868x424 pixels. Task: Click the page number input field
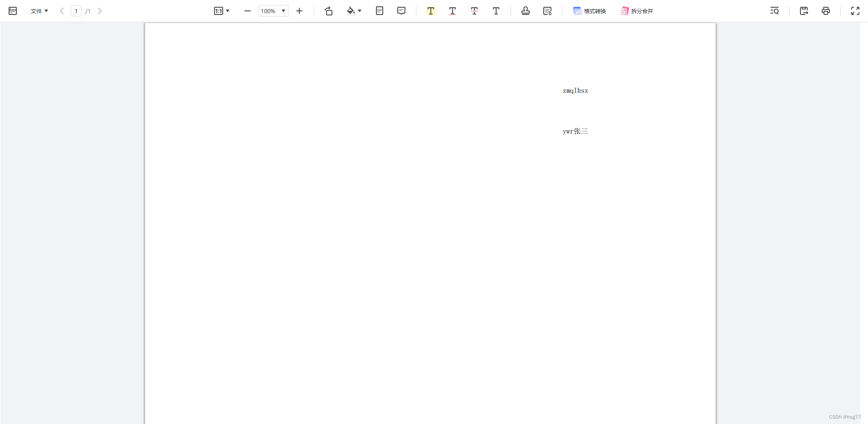76,10
